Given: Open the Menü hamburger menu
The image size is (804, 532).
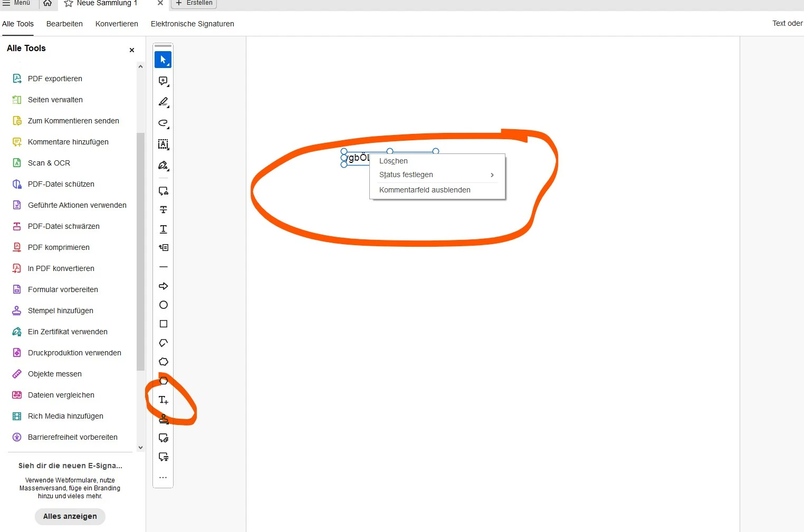Looking at the screenshot, I should (x=16, y=3).
